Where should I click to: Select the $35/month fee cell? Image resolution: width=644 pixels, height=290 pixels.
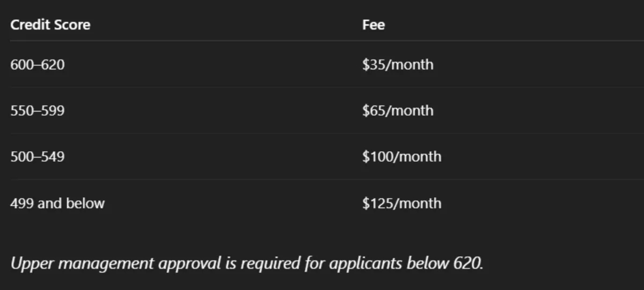point(398,65)
